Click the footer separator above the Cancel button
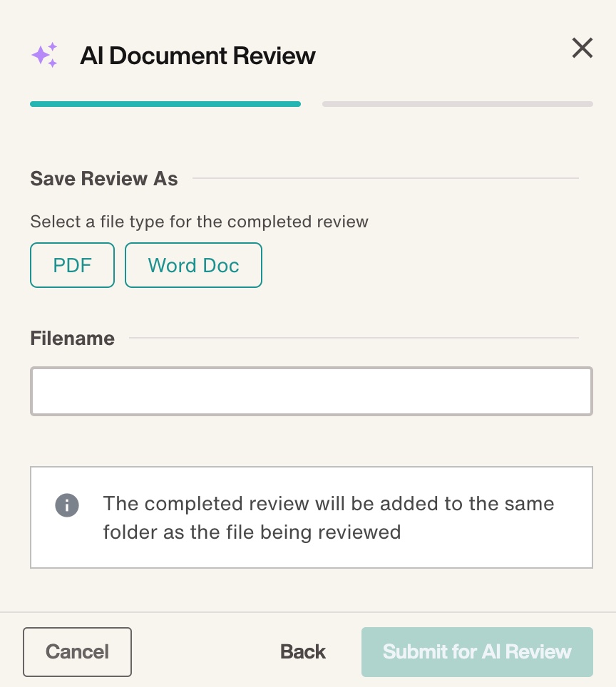616x687 pixels. pyautogui.click(x=308, y=612)
